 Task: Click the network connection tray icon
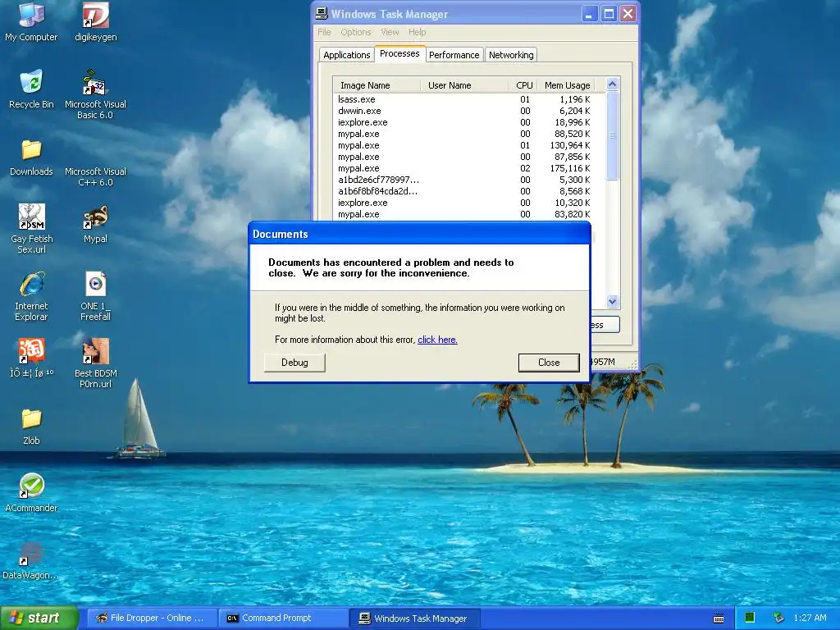coord(779,618)
